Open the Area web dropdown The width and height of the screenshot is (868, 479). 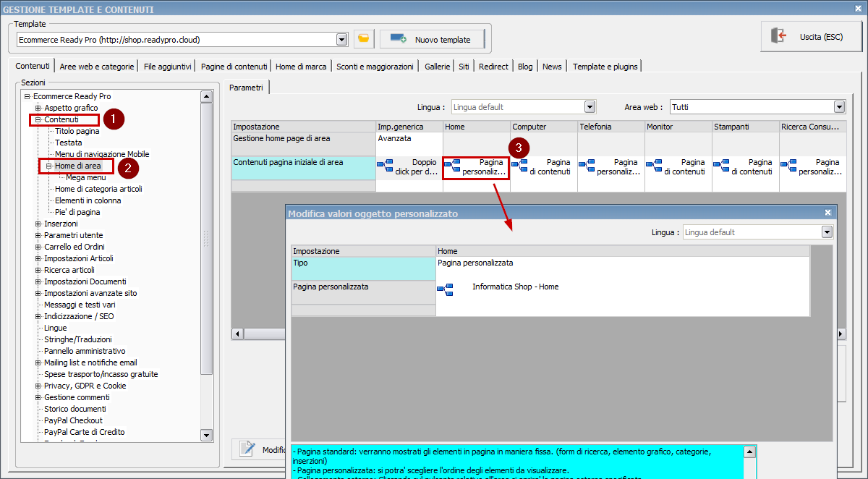pyautogui.click(x=839, y=107)
